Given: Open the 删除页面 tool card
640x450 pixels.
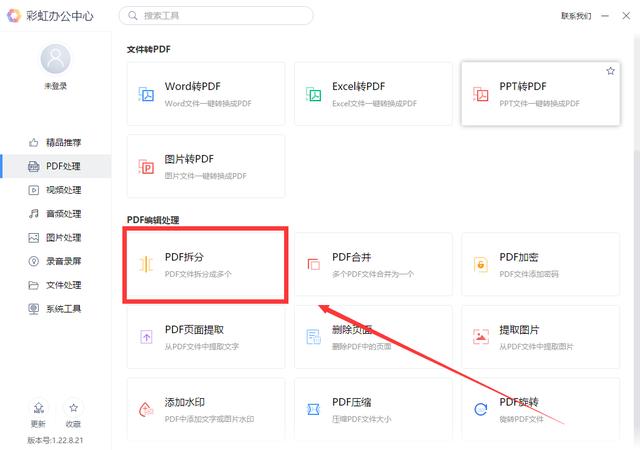Looking at the screenshot, I should point(373,337).
